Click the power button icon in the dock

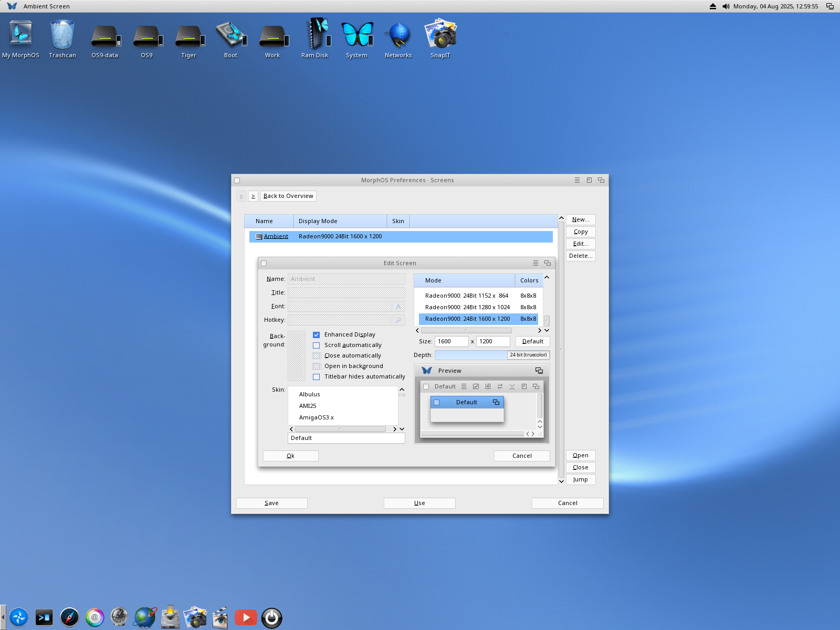[271, 617]
